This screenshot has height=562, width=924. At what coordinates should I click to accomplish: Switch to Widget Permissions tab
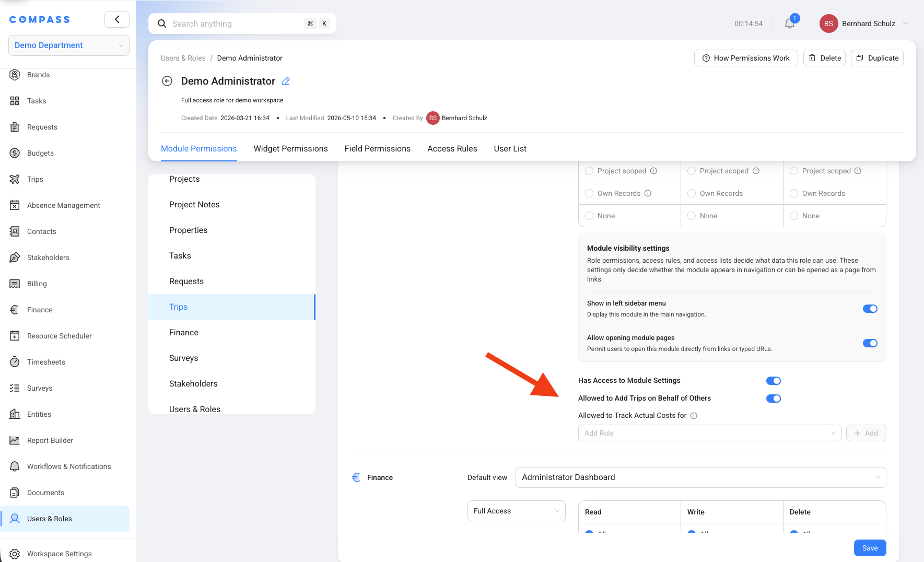[x=290, y=149]
